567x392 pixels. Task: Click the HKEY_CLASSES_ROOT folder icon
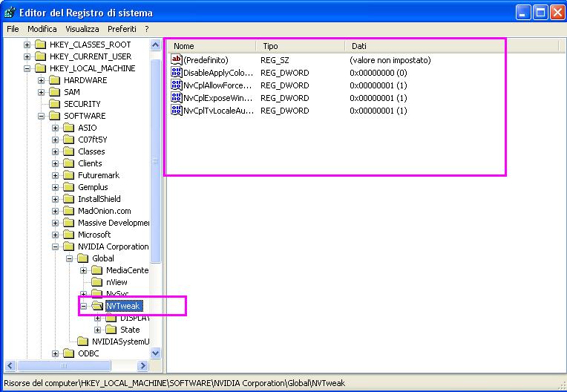pos(41,45)
